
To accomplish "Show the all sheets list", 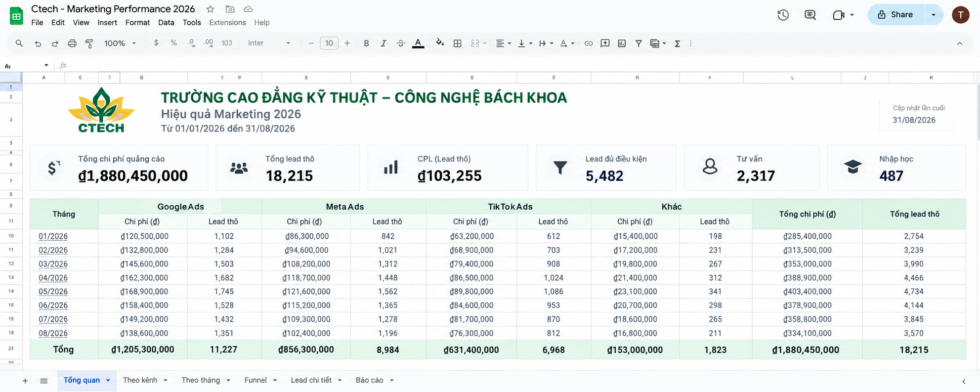I will coord(44,381).
